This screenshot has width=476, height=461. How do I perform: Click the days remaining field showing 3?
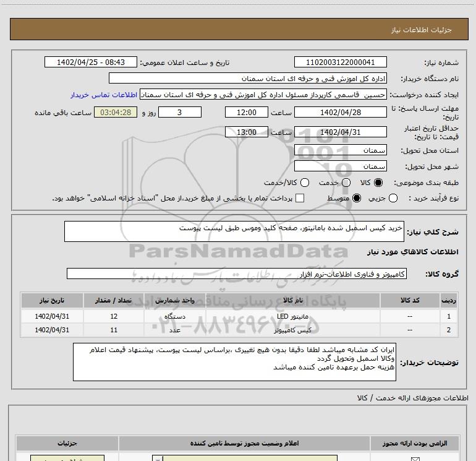click(180, 112)
